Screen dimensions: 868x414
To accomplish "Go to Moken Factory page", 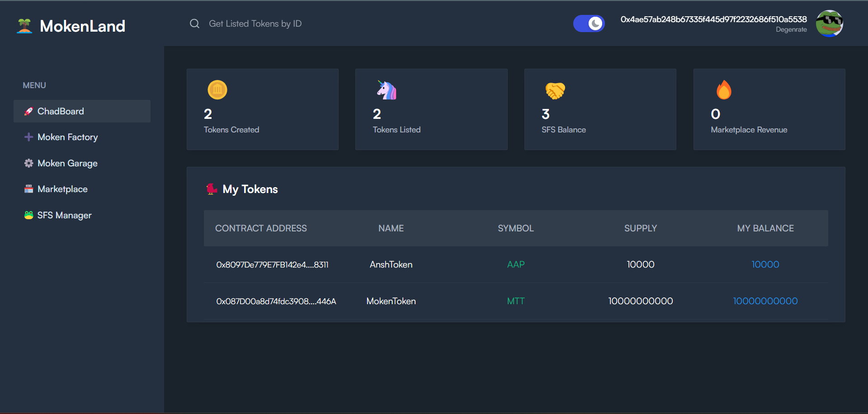I will pos(82,137).
